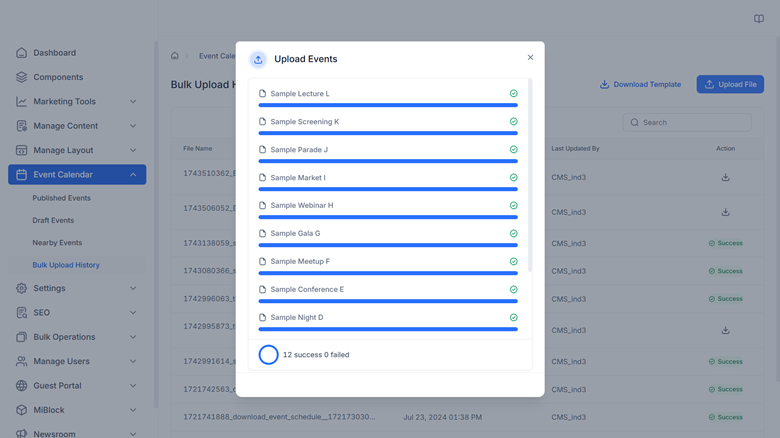780x438 pixels.
Task: Click the Event Calendar breadcrumb link
Action: [x=217, y=56]
